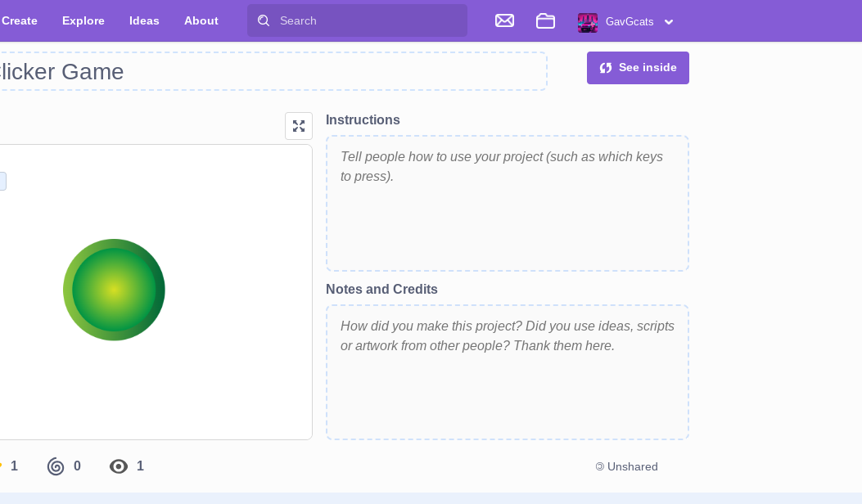862x504 pixels.
Task: Click the GavGcats profile avatar
Action: pyautogui.click(x=587, y=22)
